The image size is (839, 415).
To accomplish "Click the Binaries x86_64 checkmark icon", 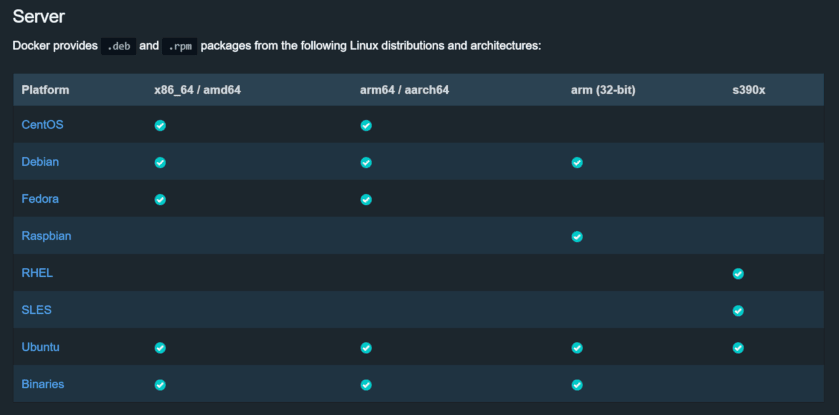I will coord(160,384).
